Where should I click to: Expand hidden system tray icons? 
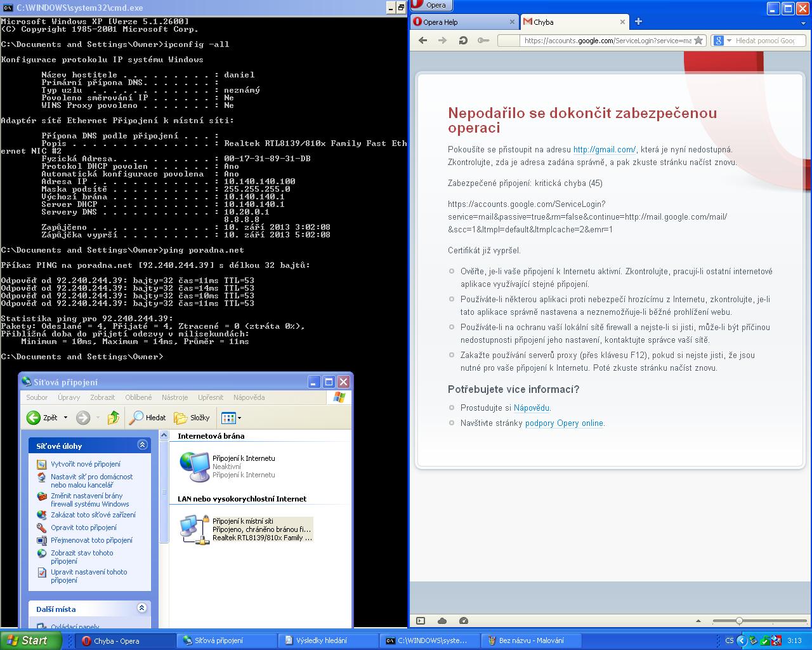click(742, 640)
